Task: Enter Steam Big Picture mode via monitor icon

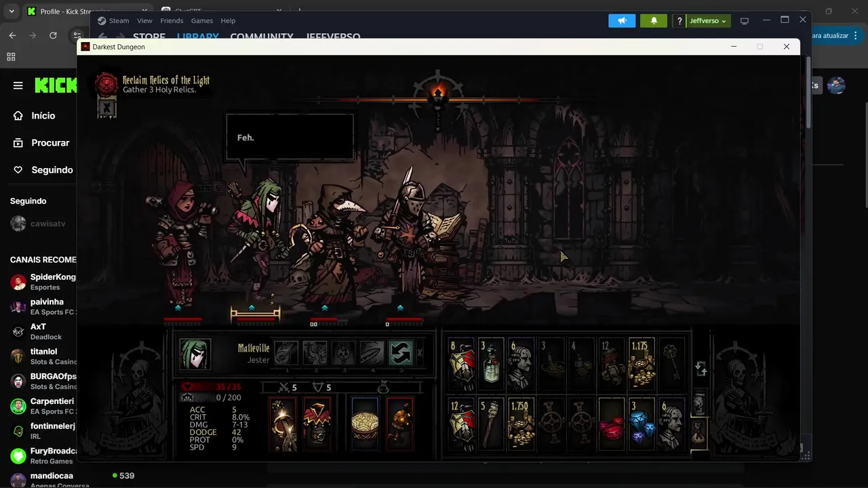Action: [744, 21]
